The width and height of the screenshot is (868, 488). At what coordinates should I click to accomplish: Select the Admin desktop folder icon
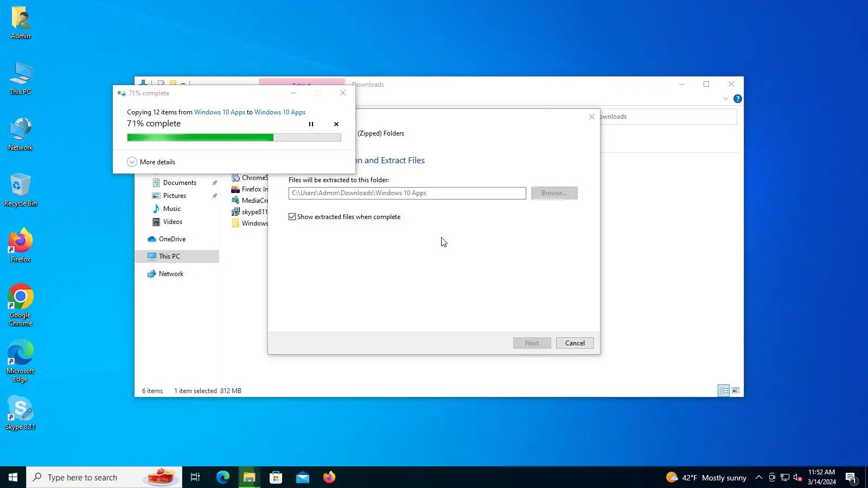tap(21, 23)
